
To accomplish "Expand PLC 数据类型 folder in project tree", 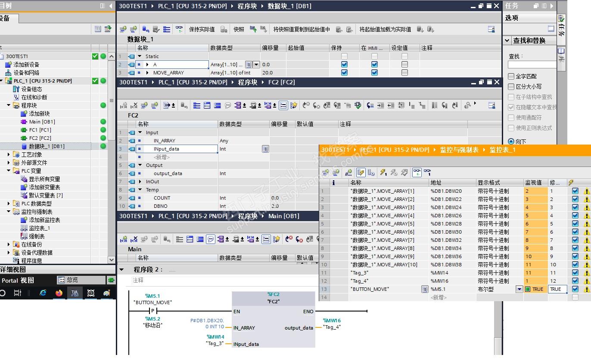I will [x=9, y=204].
